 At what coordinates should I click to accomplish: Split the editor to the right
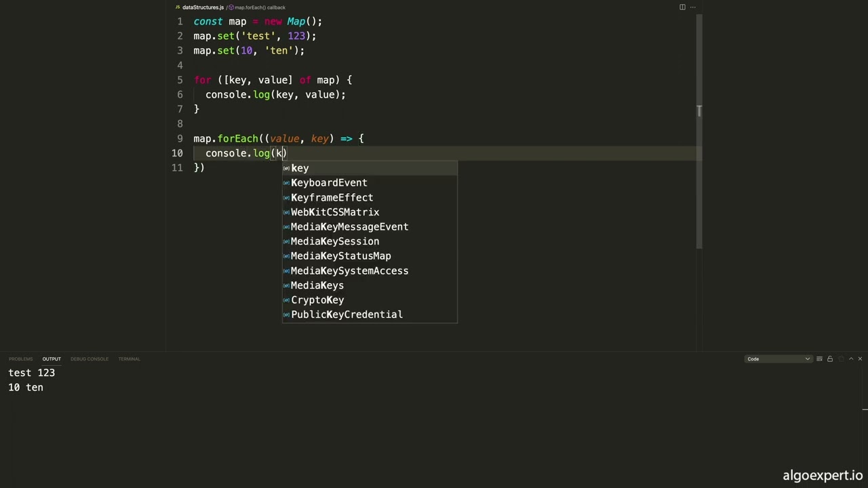[682, 7]
